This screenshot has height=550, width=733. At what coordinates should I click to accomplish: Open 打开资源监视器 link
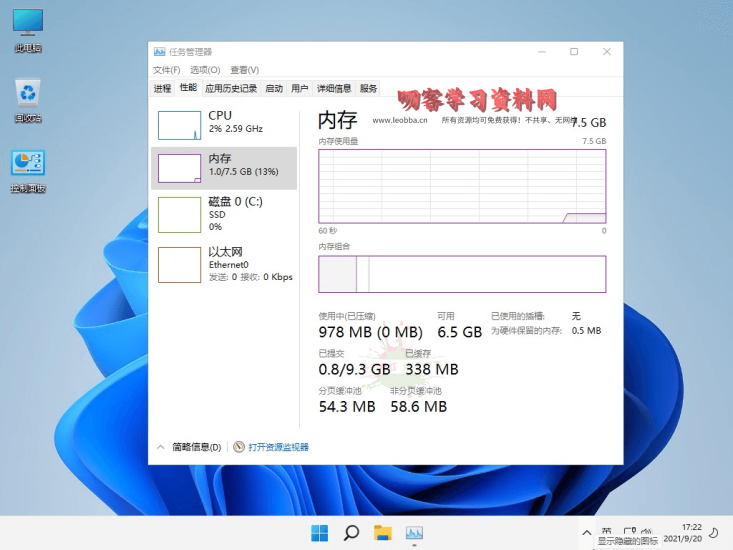(278, 447)
